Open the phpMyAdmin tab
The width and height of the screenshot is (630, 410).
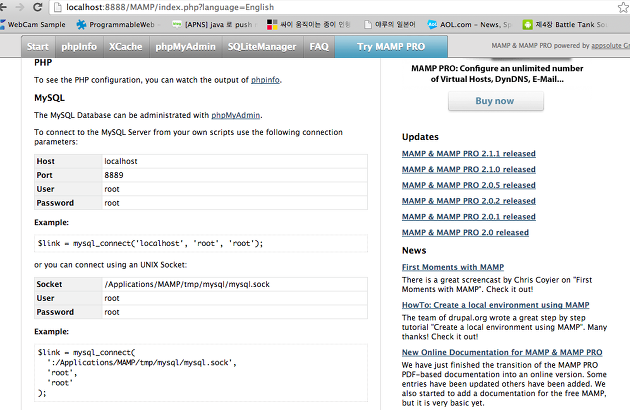pos(186,47)
